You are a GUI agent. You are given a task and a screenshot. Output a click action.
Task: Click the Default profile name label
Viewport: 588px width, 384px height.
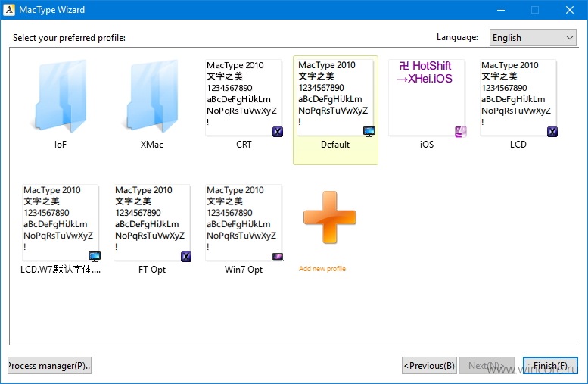pos(335,145)
